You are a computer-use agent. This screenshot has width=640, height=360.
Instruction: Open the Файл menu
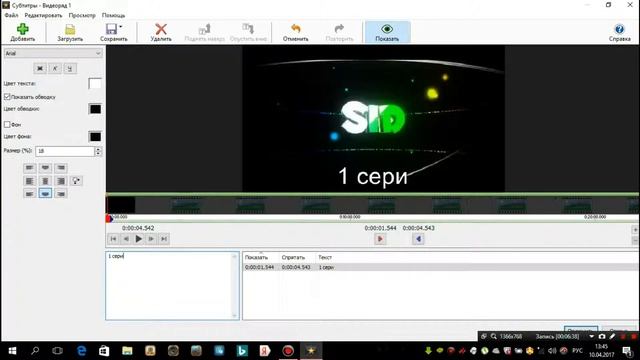[11, 16]
